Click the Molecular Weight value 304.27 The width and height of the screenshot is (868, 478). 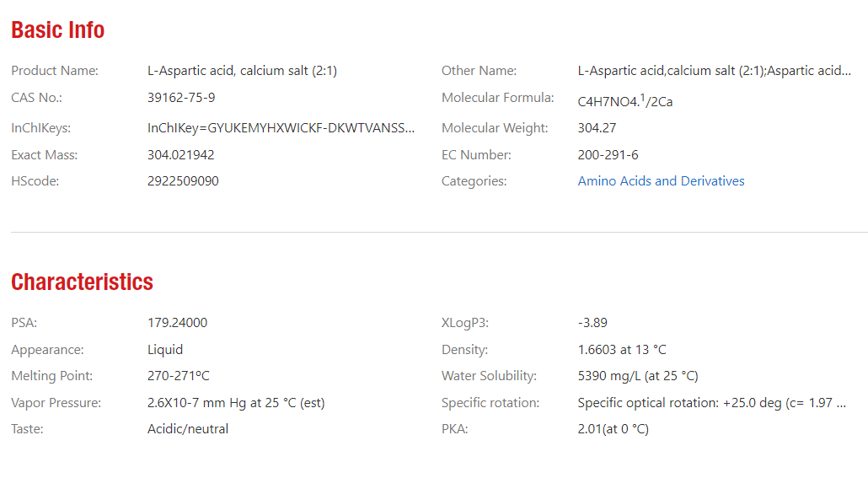pos(595,128)
